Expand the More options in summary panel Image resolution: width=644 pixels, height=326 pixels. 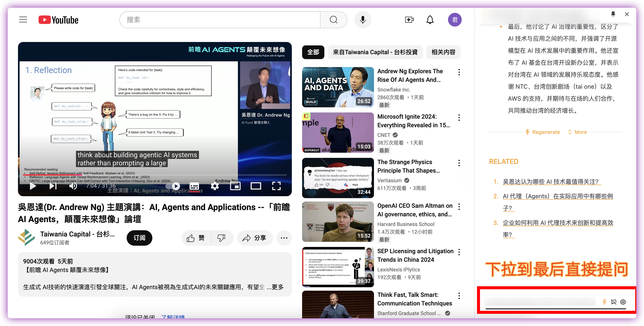pos(577,132)
